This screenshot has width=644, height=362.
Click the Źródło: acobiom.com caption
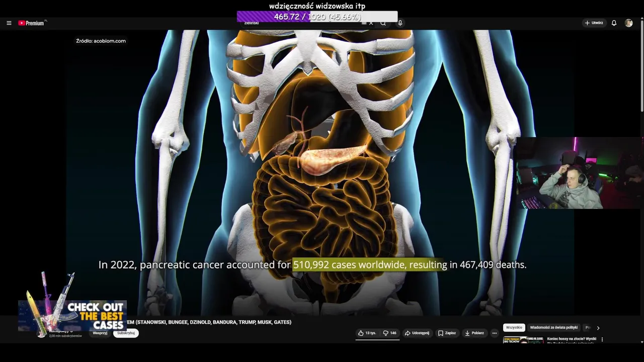tap(101, 41)
